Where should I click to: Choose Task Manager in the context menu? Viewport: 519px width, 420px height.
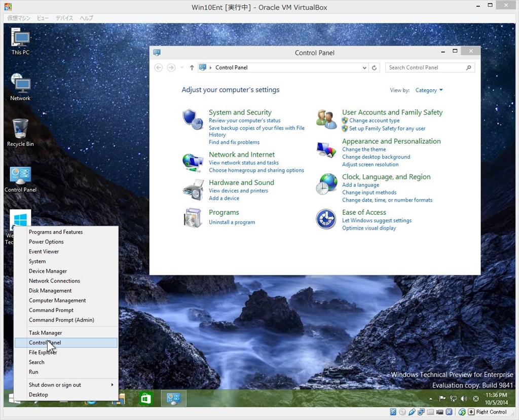[45, 333]
